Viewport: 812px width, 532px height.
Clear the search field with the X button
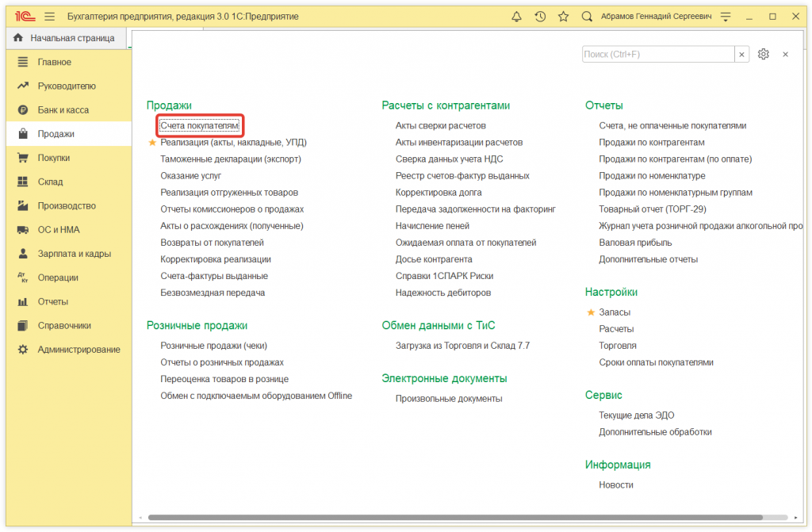(741, 54)
